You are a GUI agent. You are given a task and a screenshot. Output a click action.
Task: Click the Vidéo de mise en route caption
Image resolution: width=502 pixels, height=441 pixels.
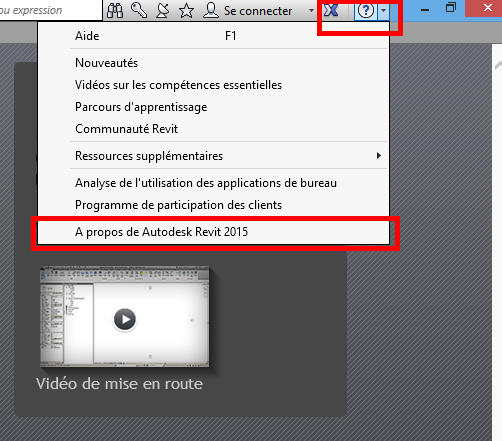click(x=119, y=384)
